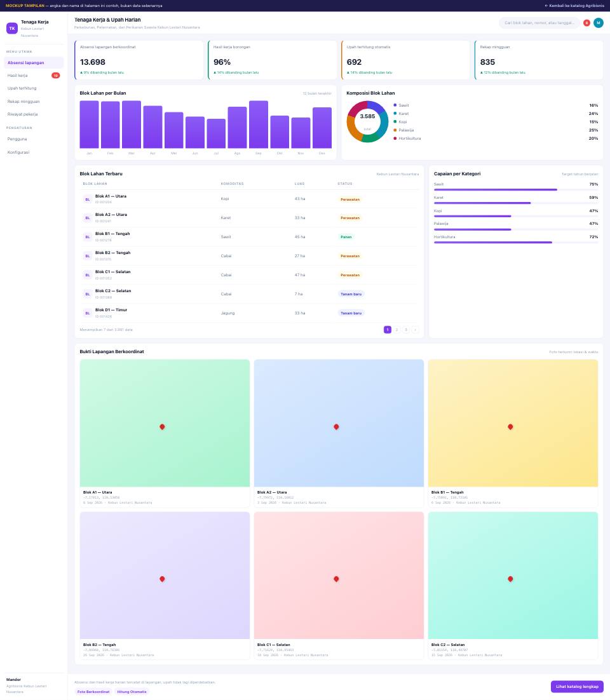Image resolution: width=610 pixels, height=700 pixels.
Task: Open Rekap mingguan menu item
Action: [x=34, y=102]
